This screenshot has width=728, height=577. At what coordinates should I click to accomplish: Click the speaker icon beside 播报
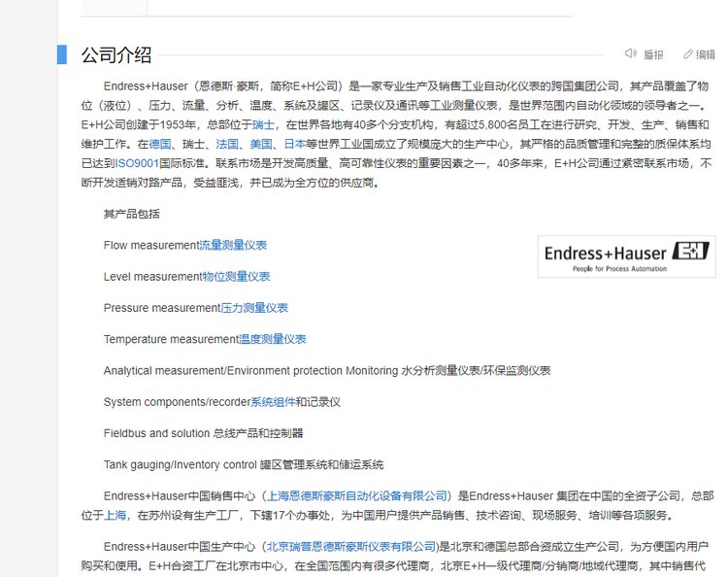(630, 54)
